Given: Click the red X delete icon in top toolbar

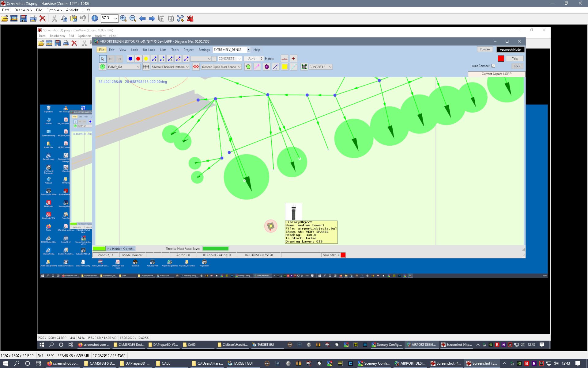Looking at the screenshot, I should 43,18.
